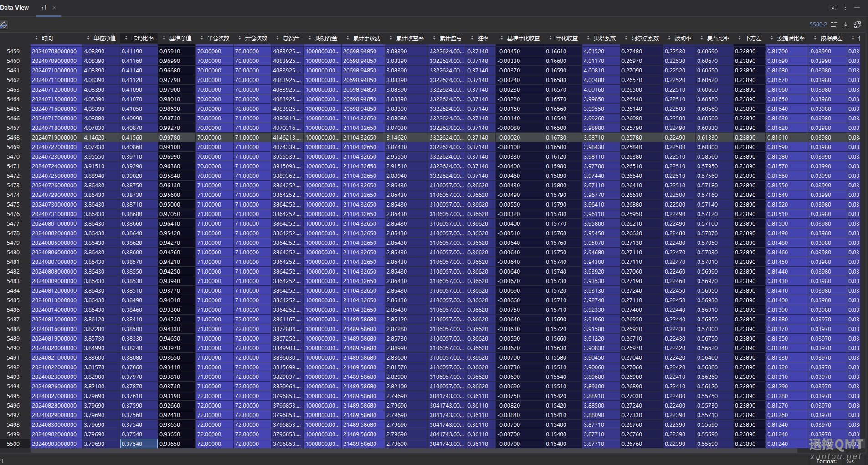
Task: Close the r1 tab
Action: coord(54,8)
